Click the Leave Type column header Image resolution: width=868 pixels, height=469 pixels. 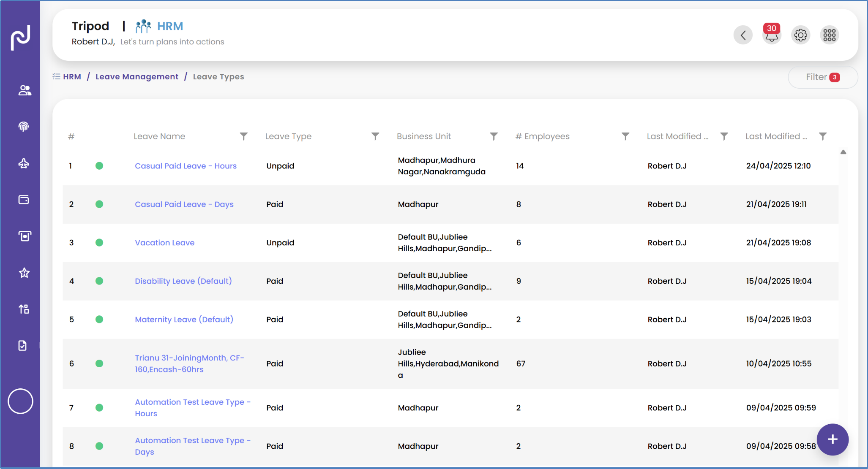coord(288,136)
